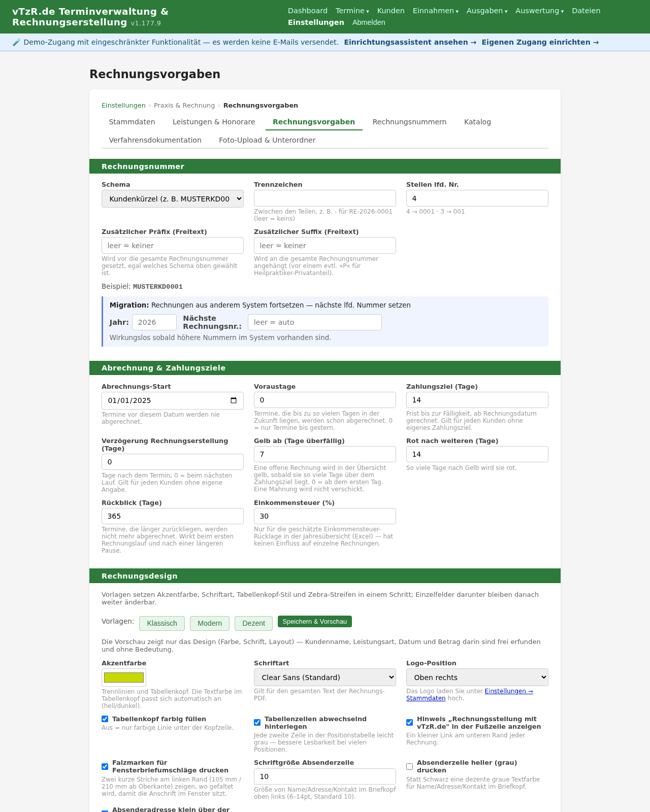This screenshot has width=650, height=812.
Task: Open the date picker calendar icon in Abrechnungs-Start
Action: [x=234, y=400]
